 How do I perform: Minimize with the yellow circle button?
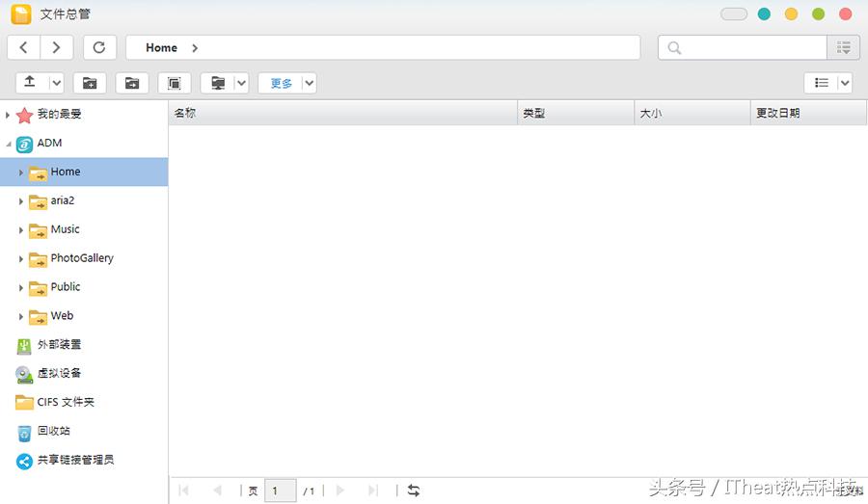click(791, 13)
